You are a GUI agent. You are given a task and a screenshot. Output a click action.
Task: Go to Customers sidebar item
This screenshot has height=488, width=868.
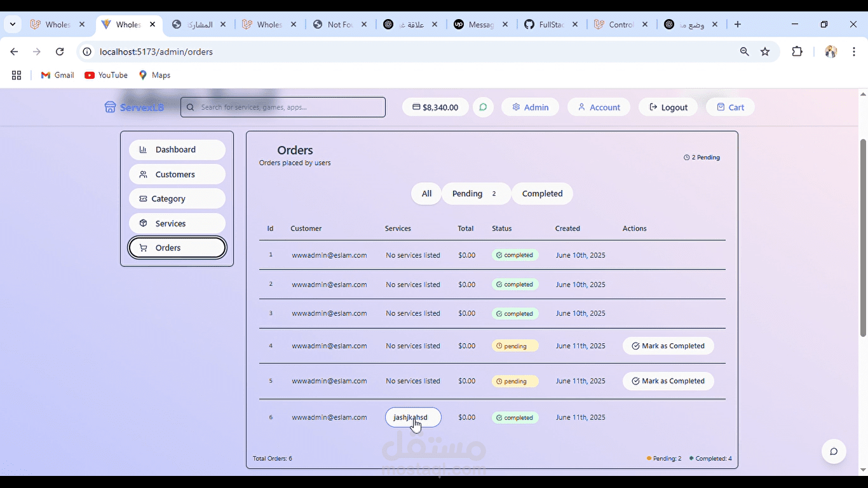[177, 175]
